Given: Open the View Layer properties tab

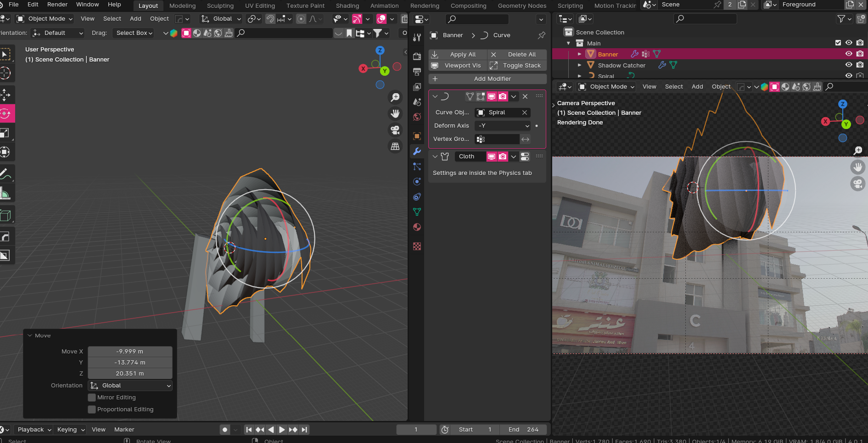Looking at the screenshot, I should pos(417,87).
